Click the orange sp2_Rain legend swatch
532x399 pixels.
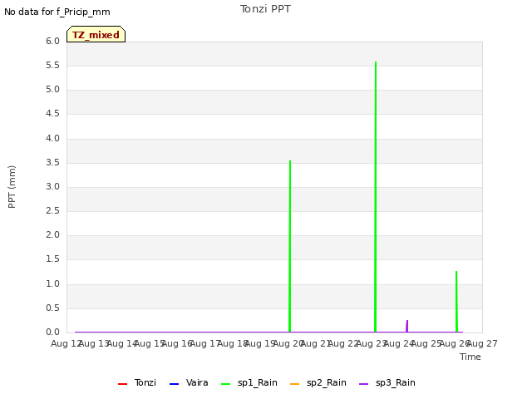(295, 384)
